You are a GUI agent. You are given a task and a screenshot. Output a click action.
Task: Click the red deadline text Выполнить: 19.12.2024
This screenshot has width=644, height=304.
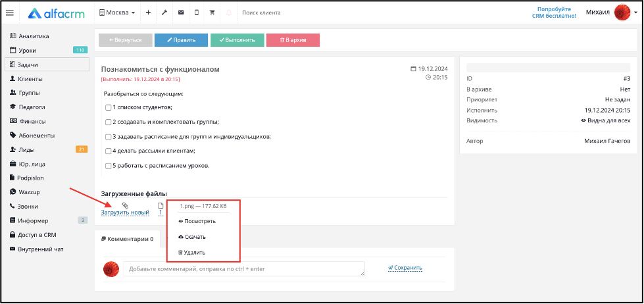point(140,79)
